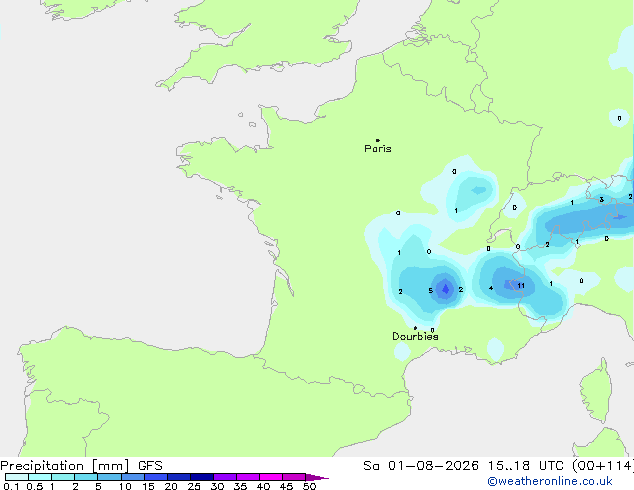This screenshot has width=634, height=490.
Task: Select the 1–2 mm legend color box
Action: tap(63, 477)
